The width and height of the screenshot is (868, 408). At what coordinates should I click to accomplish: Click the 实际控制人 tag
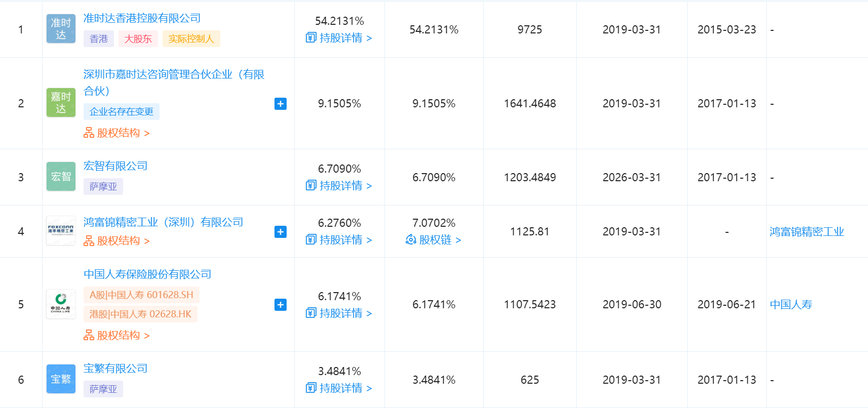click(191, 39)
